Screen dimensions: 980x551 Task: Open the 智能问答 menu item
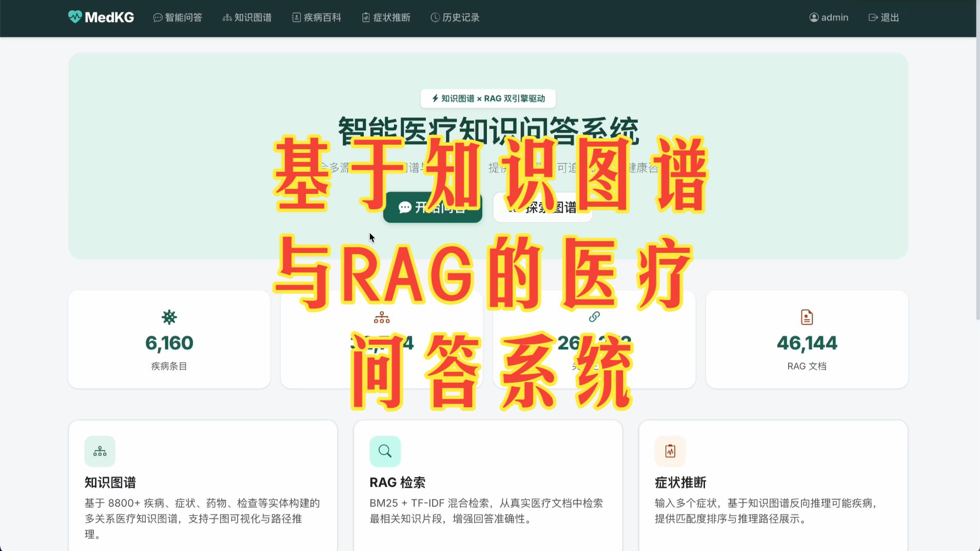[x=178, y=17]
